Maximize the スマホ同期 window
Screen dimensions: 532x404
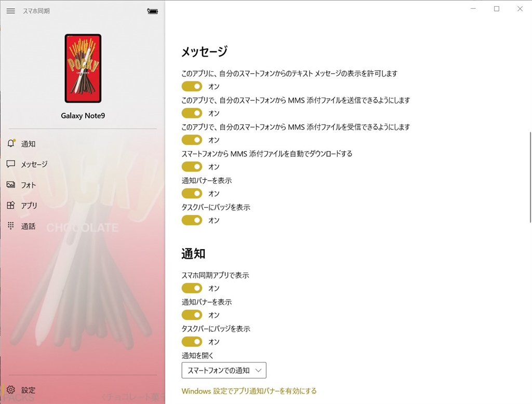pos(497,9)
